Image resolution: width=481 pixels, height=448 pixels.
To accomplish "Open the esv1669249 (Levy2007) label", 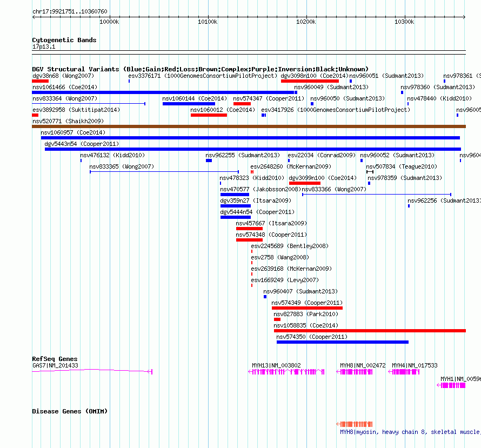I will [285, 280].
